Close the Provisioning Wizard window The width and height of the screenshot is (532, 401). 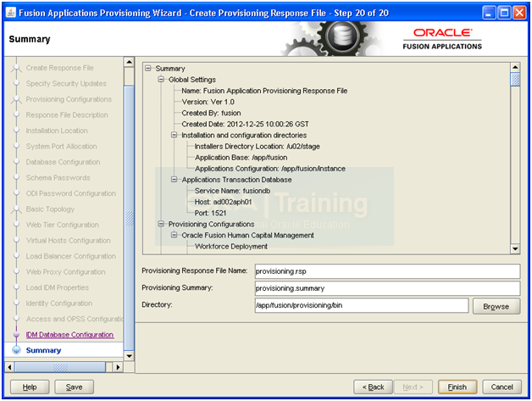[519, 13]
